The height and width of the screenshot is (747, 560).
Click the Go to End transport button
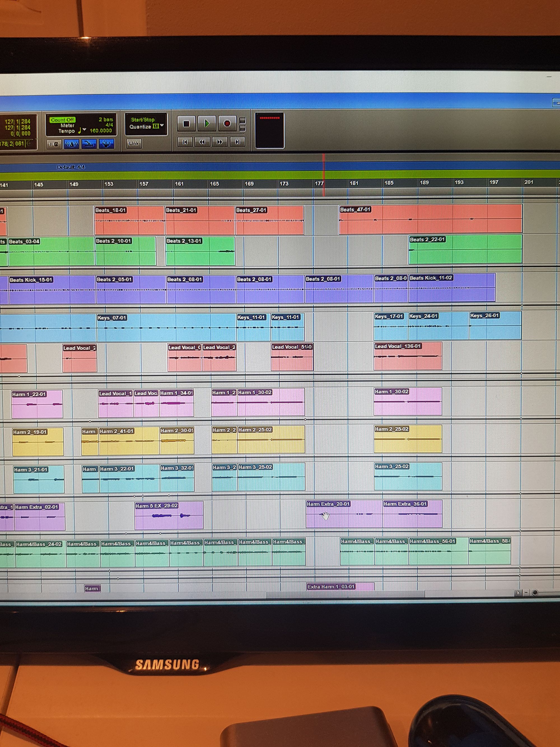(237, 142)
